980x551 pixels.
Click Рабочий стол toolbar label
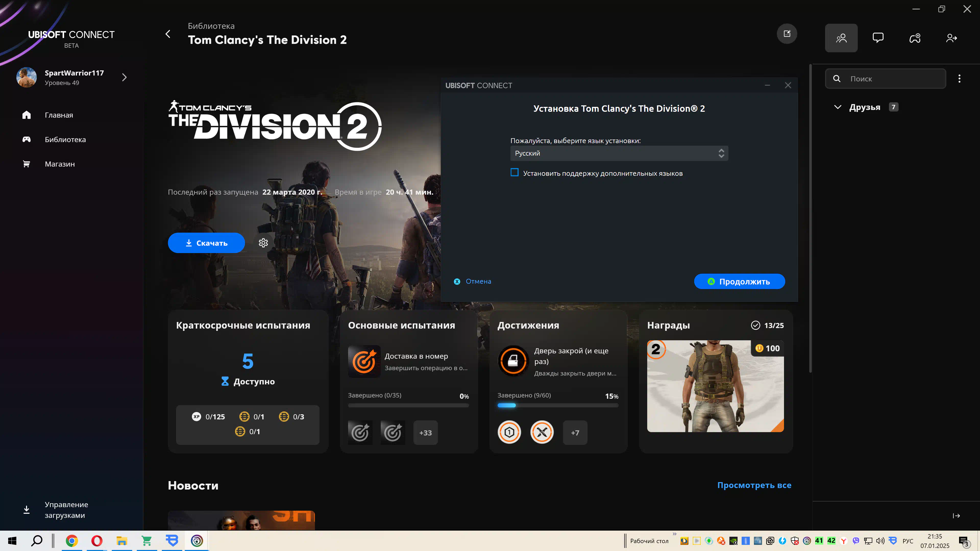point(649,541)
